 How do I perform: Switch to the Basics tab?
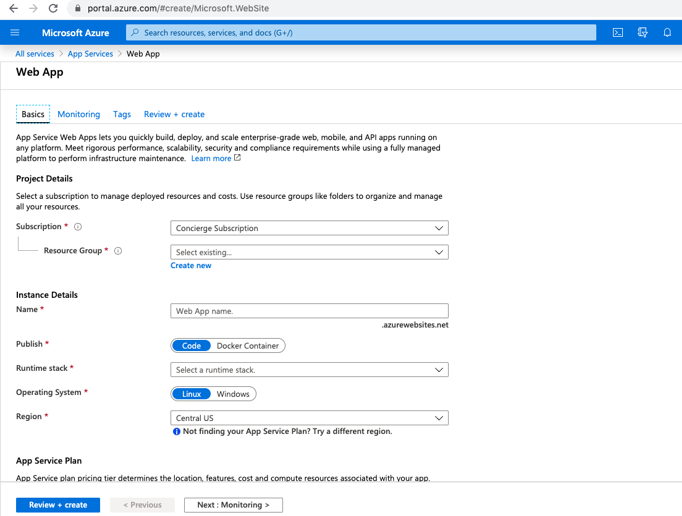coord(33,114)
